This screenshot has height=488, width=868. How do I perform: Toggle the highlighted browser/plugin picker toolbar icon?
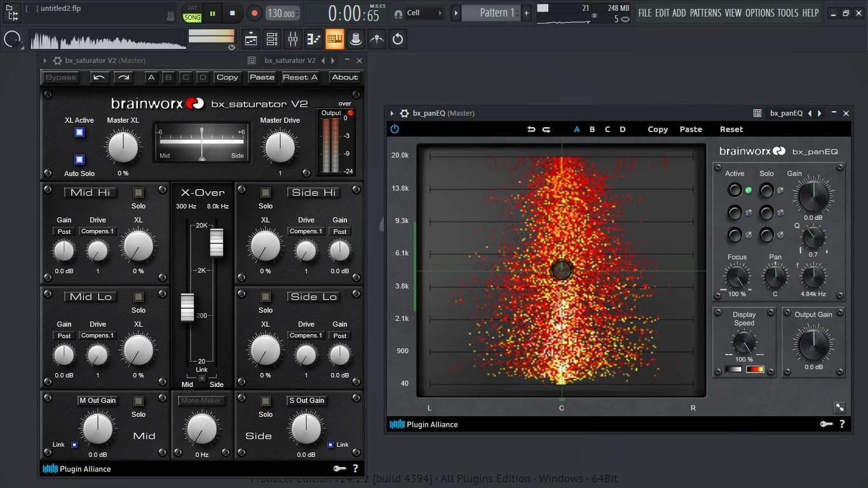(335, 39)
